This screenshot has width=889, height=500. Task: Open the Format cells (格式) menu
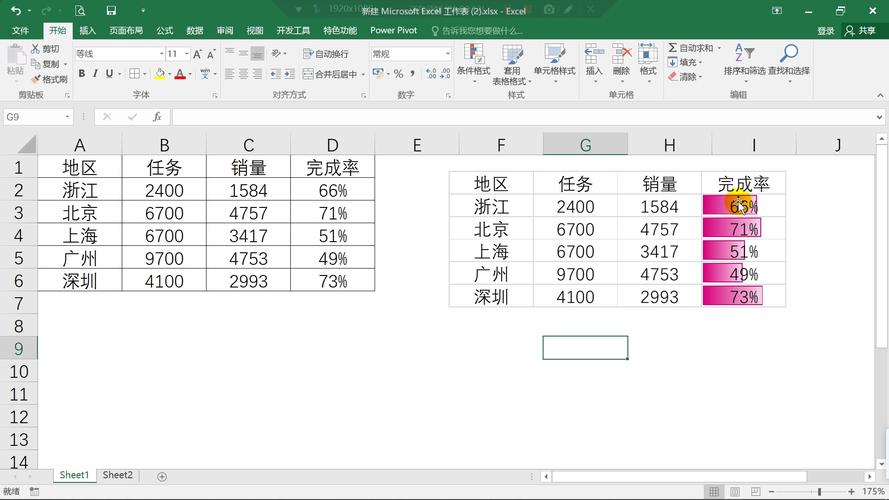[647, 61]
